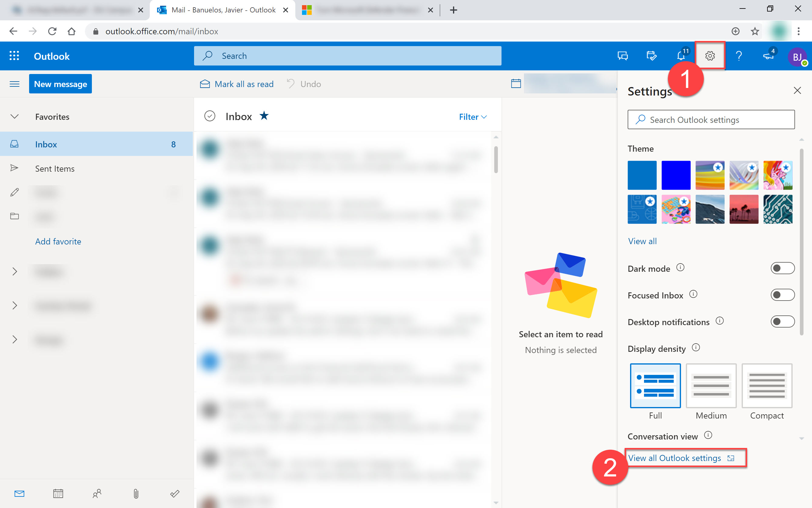
Task: Click the Focused Inbox info icon
Action: [x=693, y=294]
